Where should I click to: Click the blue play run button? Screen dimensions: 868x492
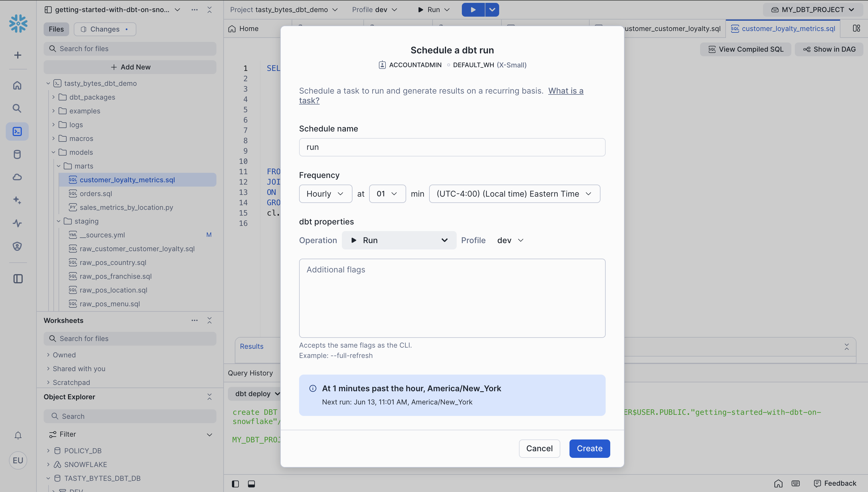click(x=473, y=9)
